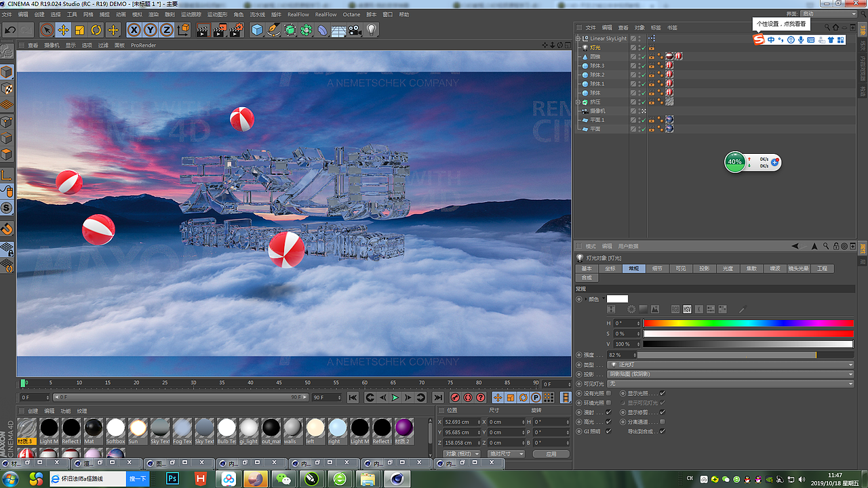The height and width of the screenshot is (488, 868).
Task: Adjust the 强度 intensity slider
Action: click(x=745, y=355)
